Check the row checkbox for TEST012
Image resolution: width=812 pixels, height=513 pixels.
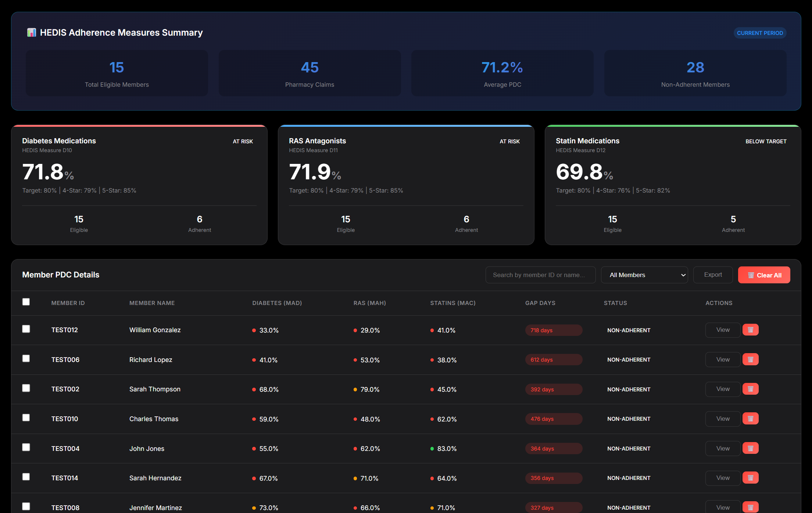coord(26,329)
